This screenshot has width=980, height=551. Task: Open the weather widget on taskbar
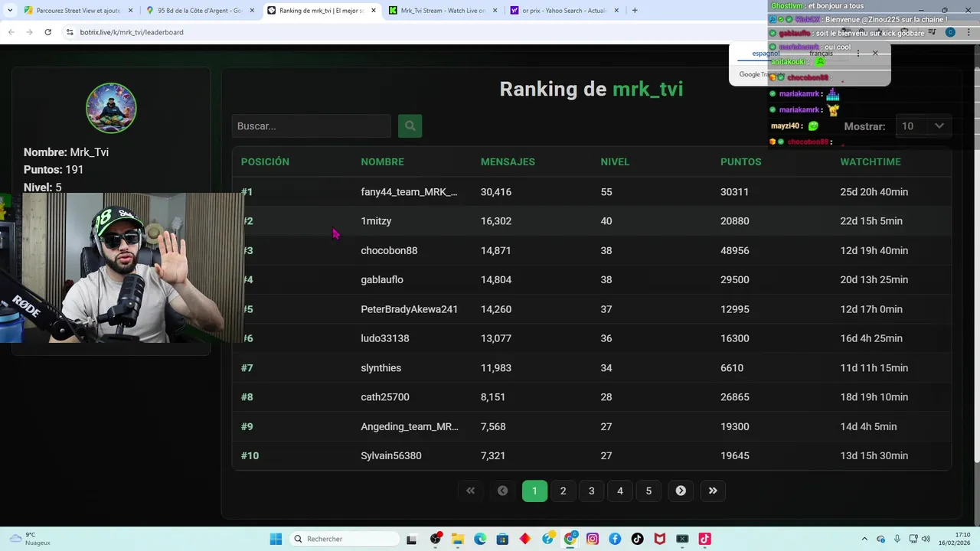[29, 539]
